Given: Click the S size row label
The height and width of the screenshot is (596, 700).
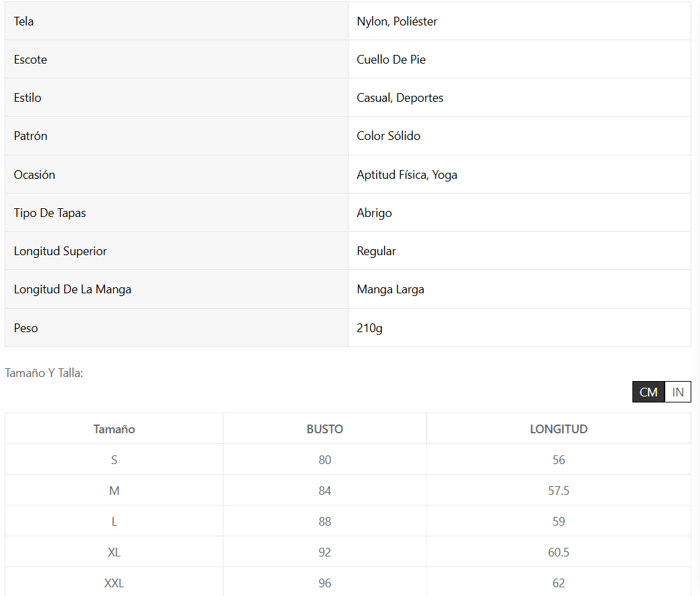Looking at the screenshot, I should click(x=114, y=460).
